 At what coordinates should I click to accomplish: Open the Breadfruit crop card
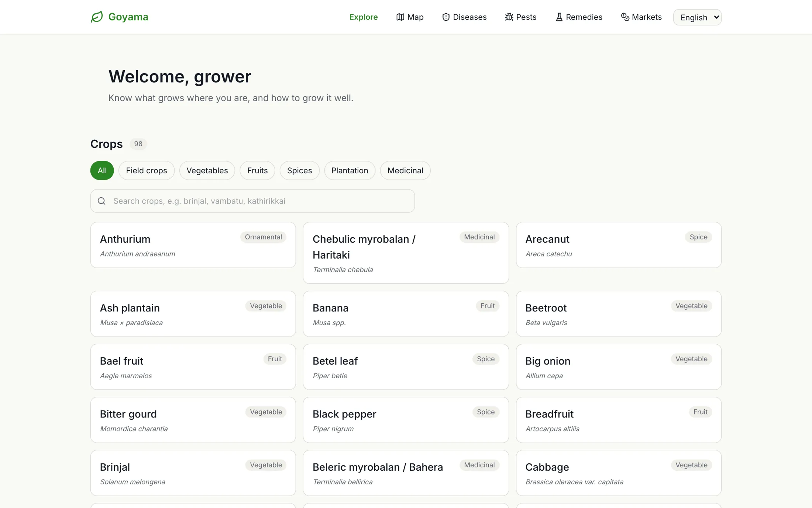coord(619,420)
